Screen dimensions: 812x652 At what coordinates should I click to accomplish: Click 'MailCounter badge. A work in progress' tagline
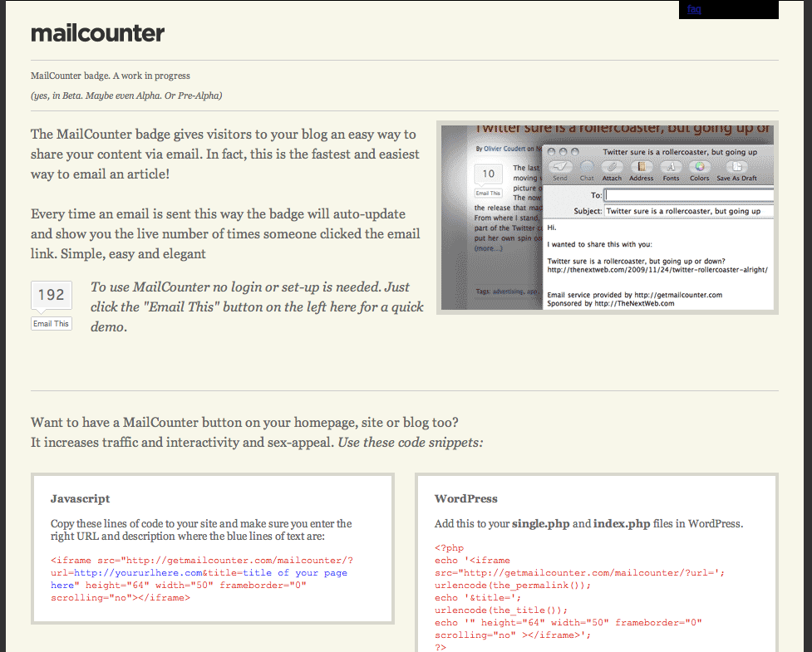[111, 76]
